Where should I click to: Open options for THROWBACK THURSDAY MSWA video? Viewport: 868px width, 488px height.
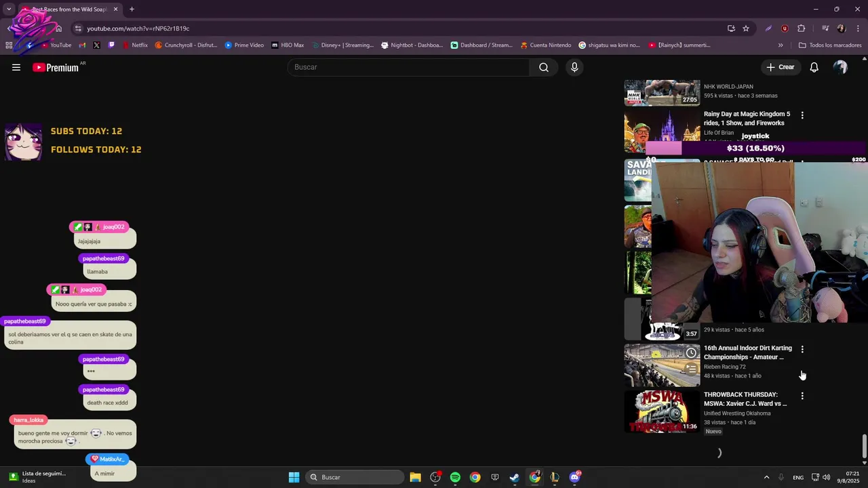point(802,396)
